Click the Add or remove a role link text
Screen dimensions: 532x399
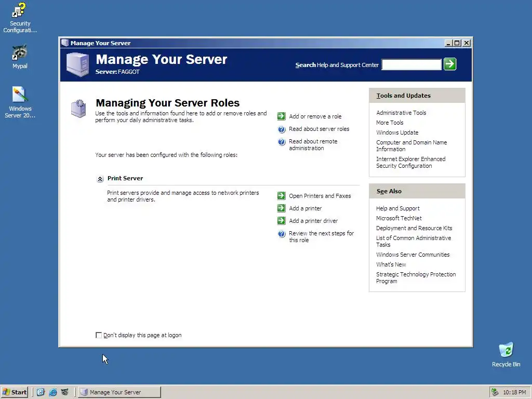(x=315, y=116)
